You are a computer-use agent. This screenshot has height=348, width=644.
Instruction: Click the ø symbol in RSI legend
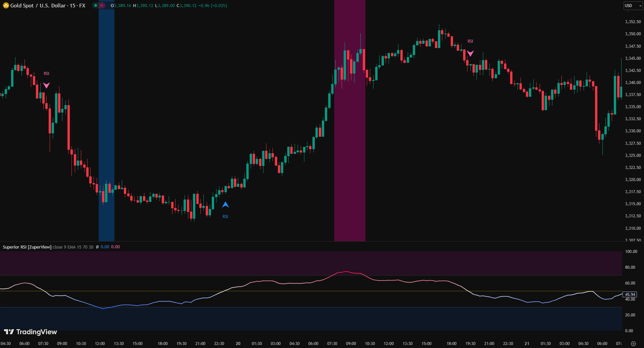[x=97, y=247]
